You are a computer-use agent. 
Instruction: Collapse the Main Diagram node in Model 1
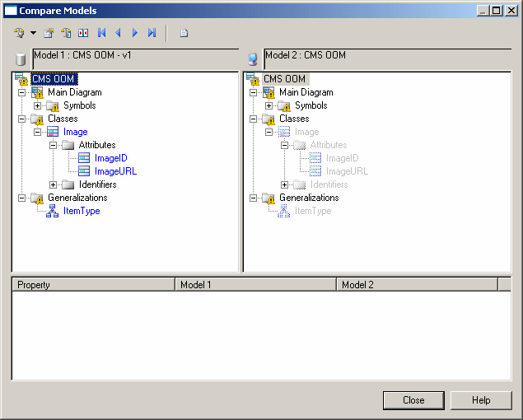click(x=22, y=92)
